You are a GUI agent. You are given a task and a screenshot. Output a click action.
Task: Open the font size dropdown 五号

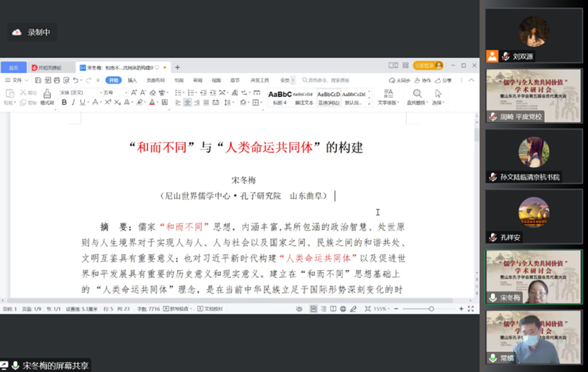(x=113, y=93)
